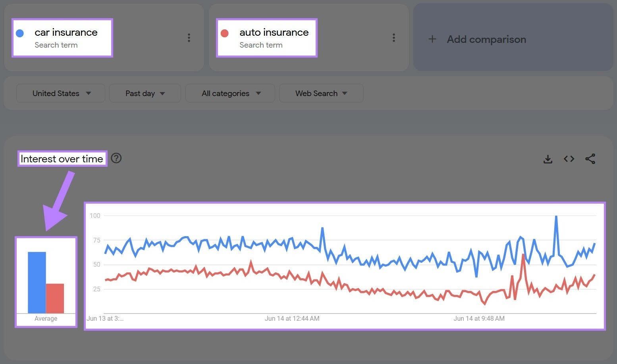Viewport: 617px width, 364px height.
Task: Click the Interest over time heading
Action: pos(62,158)
